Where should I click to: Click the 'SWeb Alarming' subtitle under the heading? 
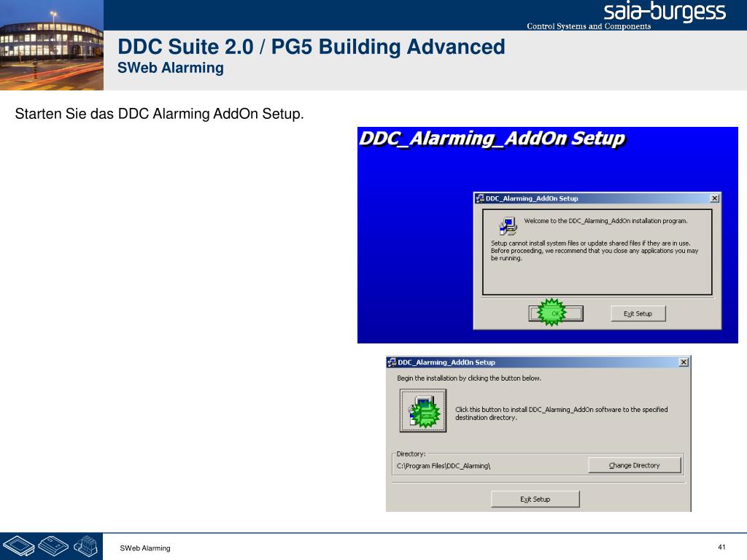click(171, 68)
